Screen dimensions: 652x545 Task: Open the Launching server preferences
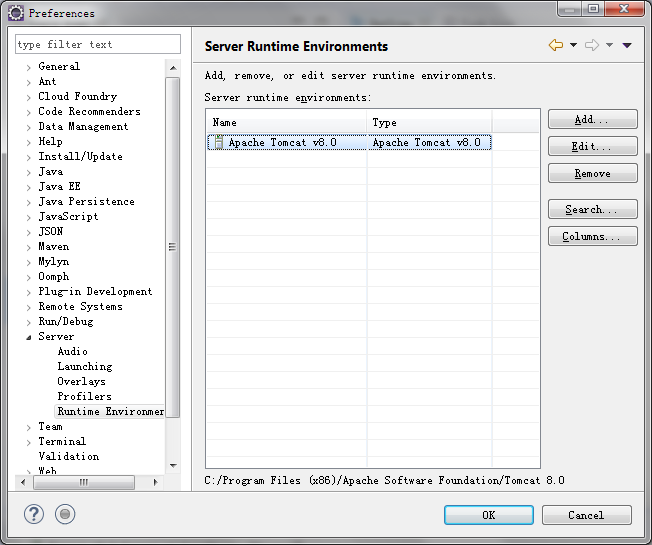[85, 366]
